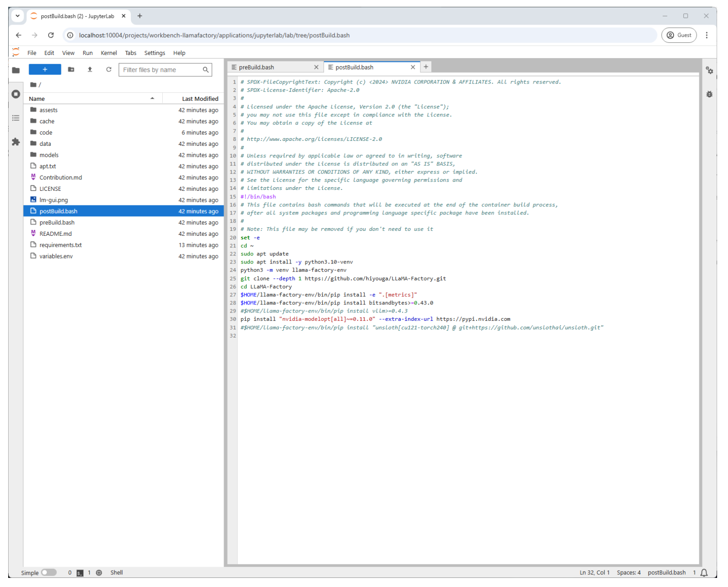Click the New Launcher plus button
The image size is (728, 587).
click(x=45, y=70)
